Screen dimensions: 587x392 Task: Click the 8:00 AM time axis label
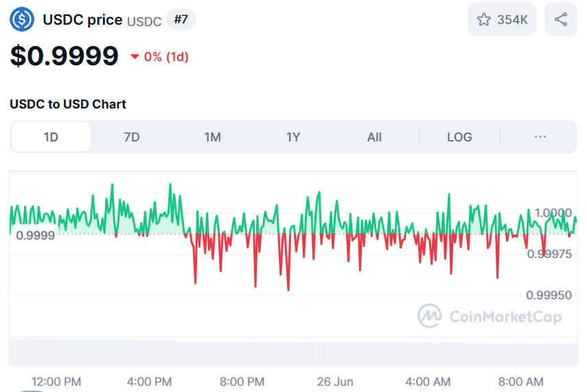520,382
